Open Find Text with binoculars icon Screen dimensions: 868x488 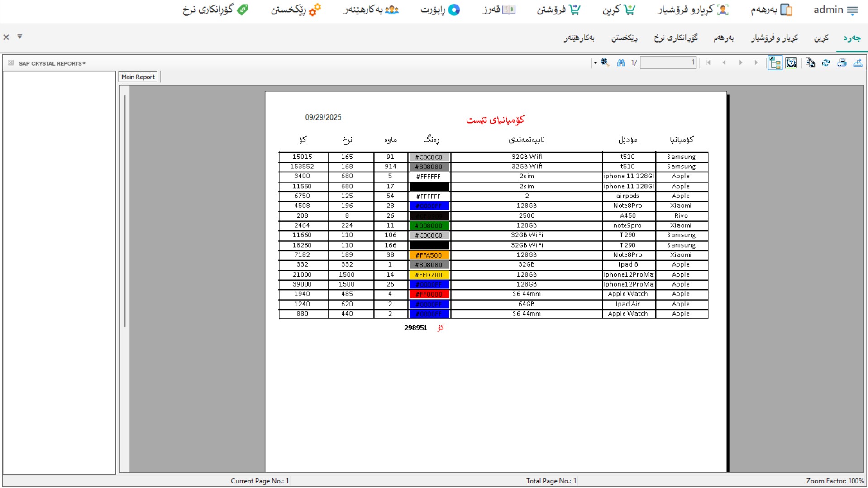click(621, 63)
